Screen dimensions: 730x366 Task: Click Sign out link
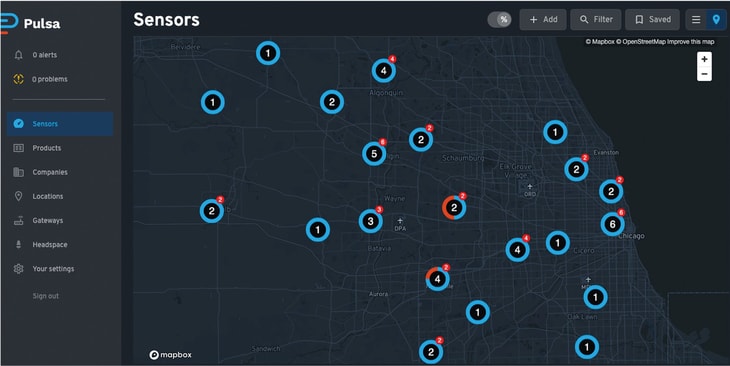click(x=46, y=296)
